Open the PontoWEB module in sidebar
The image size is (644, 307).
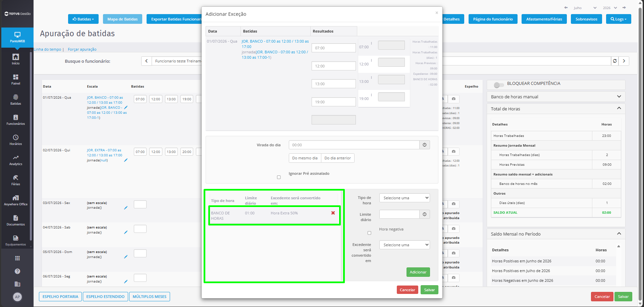coord(17,37)
